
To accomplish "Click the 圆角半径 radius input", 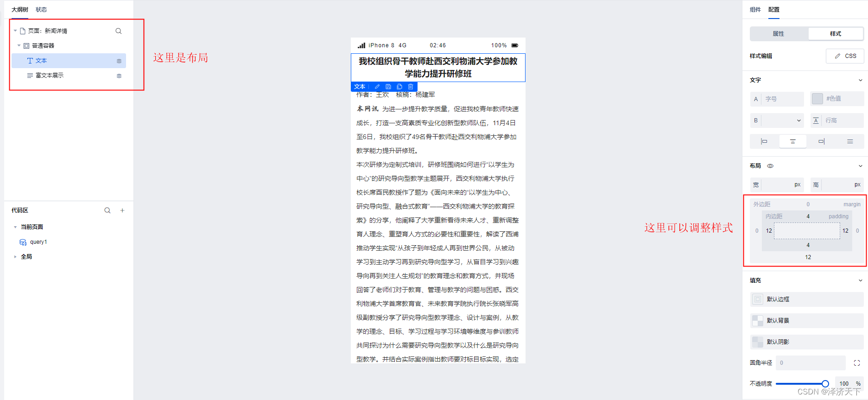I will click(x=811, y=363).
